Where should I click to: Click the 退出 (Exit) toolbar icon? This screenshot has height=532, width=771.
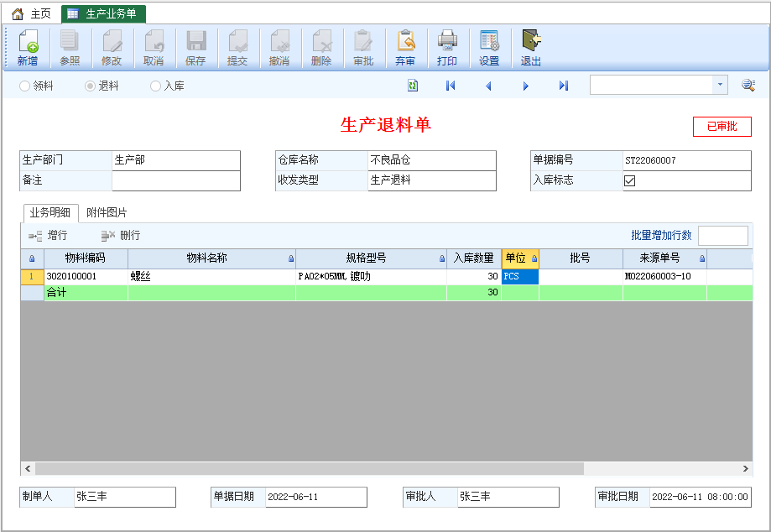pos(531,41)
